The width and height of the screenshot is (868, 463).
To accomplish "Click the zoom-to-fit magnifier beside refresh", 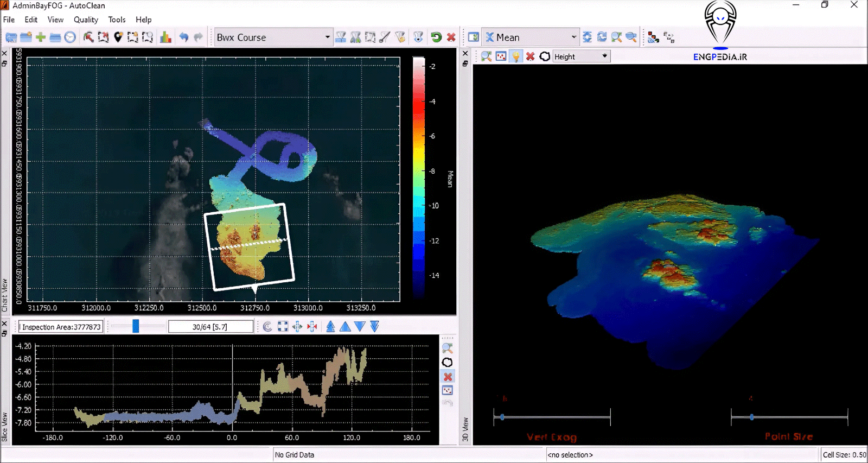I will (616, 37).
